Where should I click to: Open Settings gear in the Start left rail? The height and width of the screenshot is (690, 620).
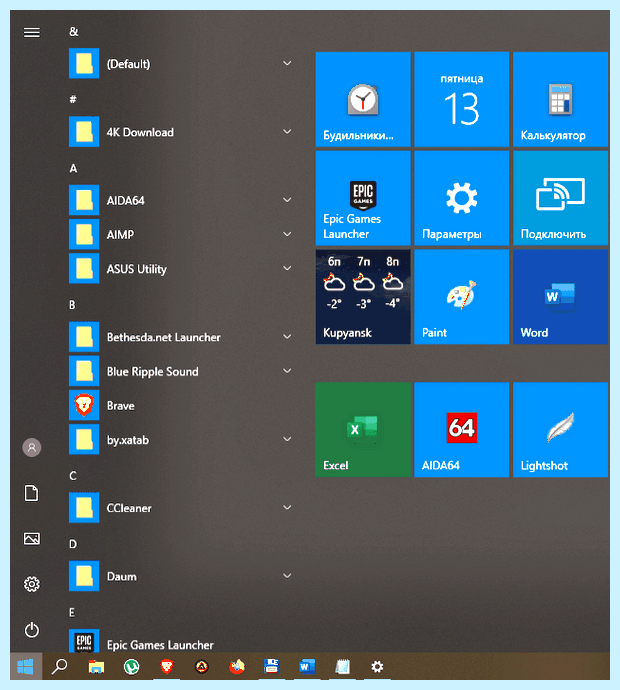tap(32, 584)
